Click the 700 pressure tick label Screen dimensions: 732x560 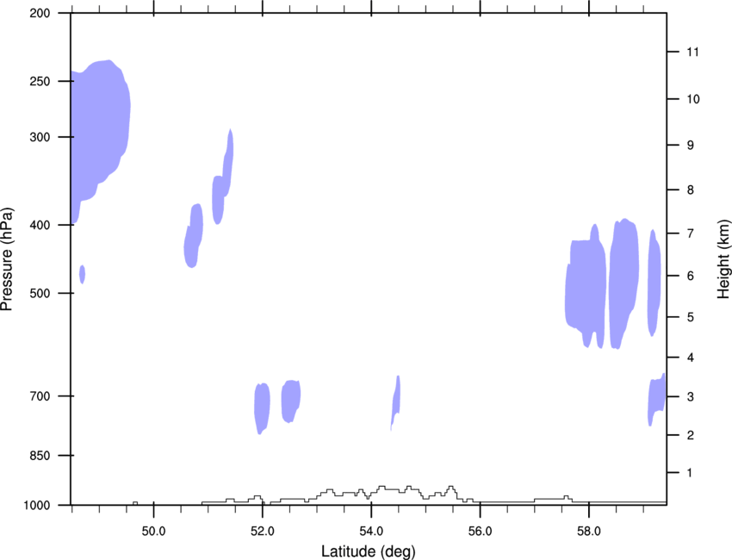click(40, 396)
